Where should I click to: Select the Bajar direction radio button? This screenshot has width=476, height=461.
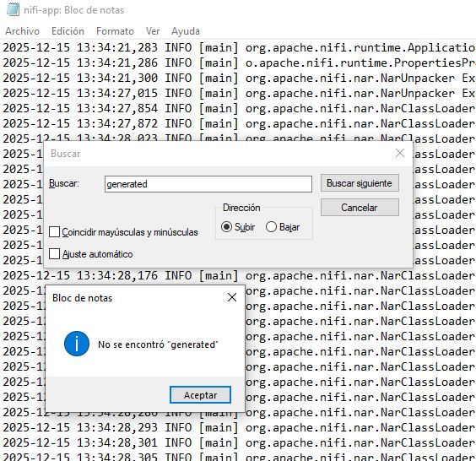(271, 227)
